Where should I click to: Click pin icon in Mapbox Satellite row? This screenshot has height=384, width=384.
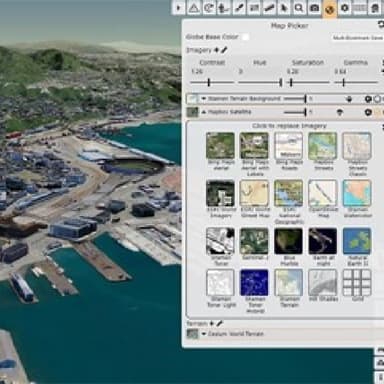pos(339,113)
